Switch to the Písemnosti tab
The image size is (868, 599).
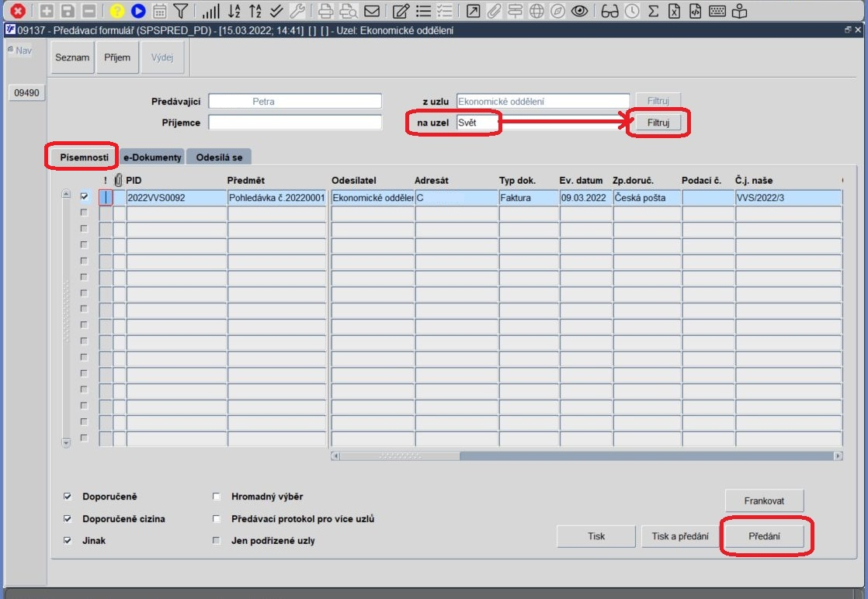(x=84, y=157)
